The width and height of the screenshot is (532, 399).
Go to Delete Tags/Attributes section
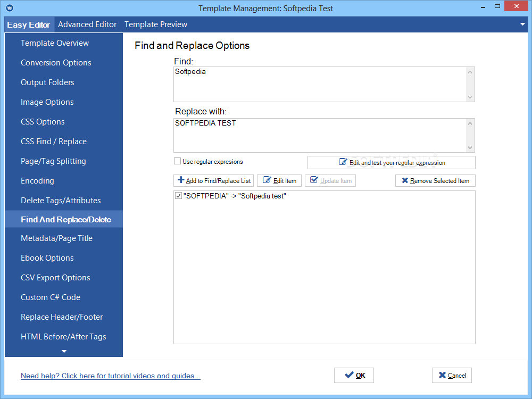pos(64,201)
